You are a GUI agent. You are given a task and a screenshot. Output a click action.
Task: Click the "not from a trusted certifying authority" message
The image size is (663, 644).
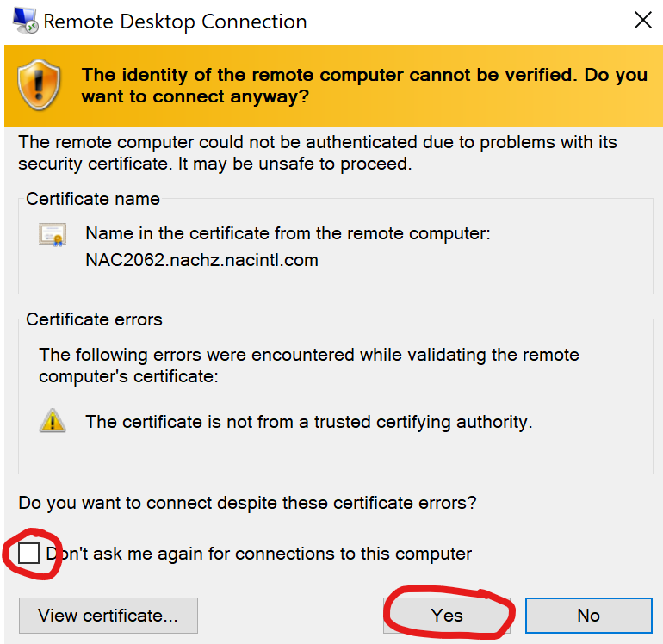click(308, 422)
